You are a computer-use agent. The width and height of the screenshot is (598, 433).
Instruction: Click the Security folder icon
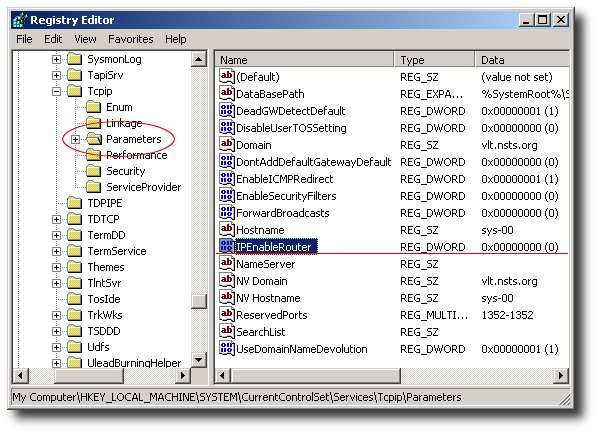(x=94, y=171)
